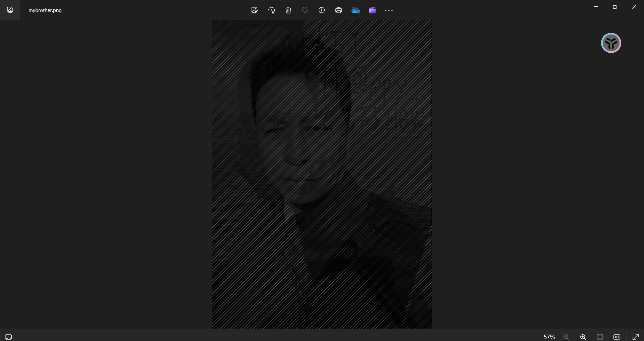This screenshot has width=644, height=341.
Task: Print the image using the printer icon
Action: (x=338, y=10)
